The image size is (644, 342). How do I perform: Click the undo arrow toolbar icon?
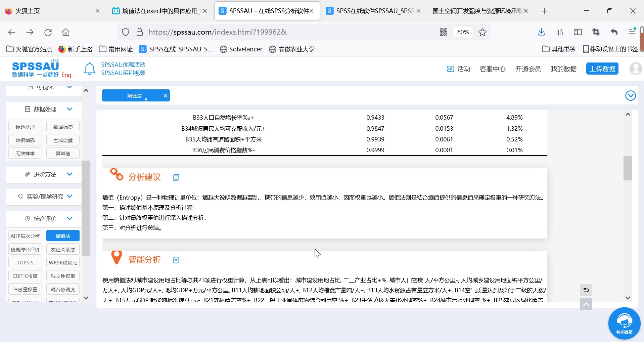(x=614, y=32)
